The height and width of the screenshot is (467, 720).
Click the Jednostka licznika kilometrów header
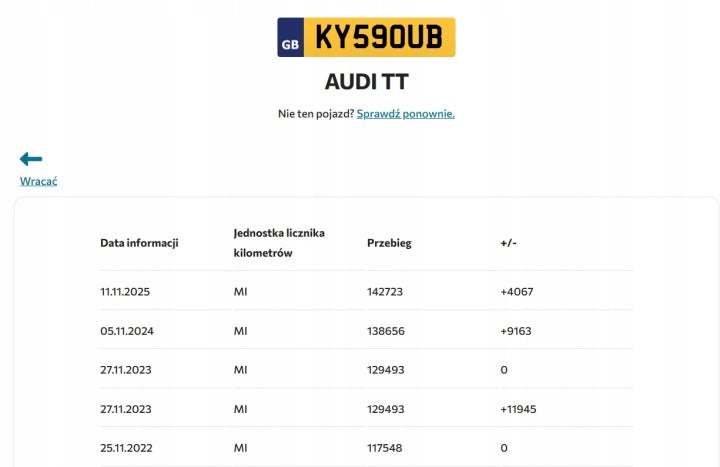279,243
